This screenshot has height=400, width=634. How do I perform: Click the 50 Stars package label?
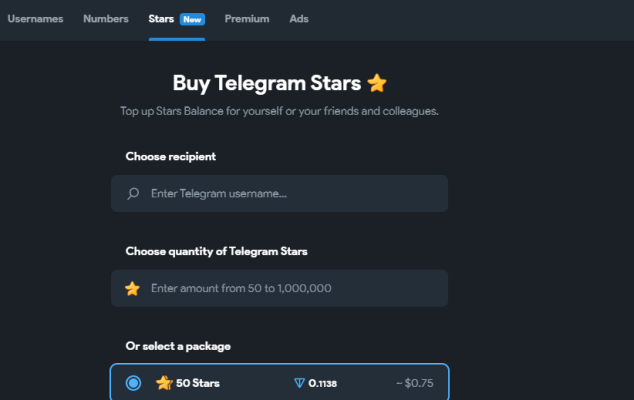(198, 383)
